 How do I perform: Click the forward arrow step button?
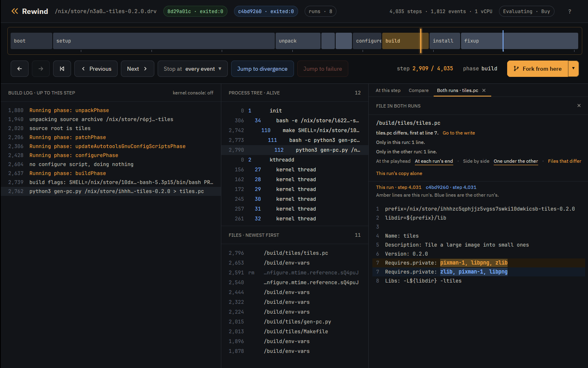[41, 69]
